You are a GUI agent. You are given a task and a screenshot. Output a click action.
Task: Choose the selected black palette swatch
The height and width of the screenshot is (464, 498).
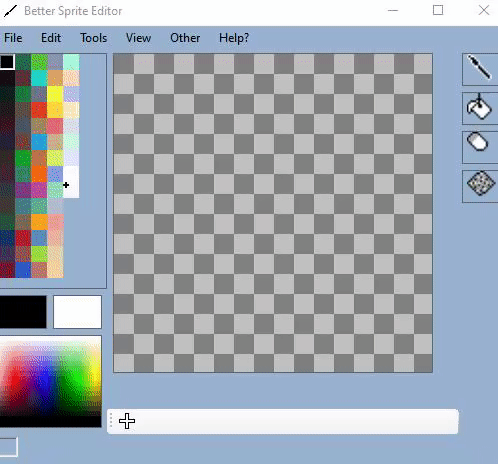[7, 62]
